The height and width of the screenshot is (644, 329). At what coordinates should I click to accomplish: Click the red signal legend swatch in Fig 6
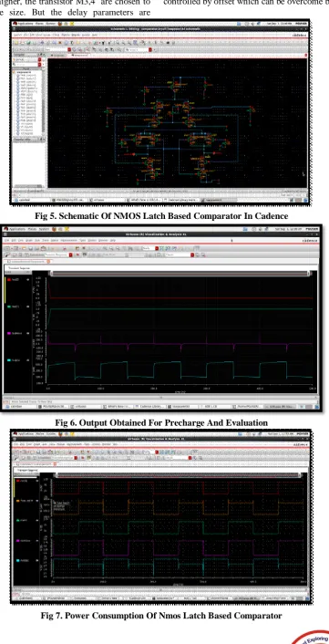click(9, 279)
